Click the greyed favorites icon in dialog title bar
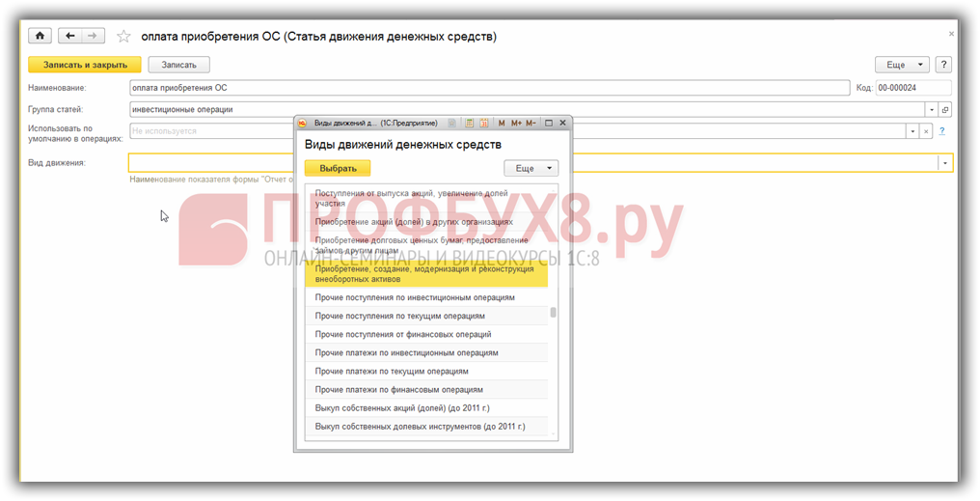Viewport: 980px width, 501px height. coord(452,123)
